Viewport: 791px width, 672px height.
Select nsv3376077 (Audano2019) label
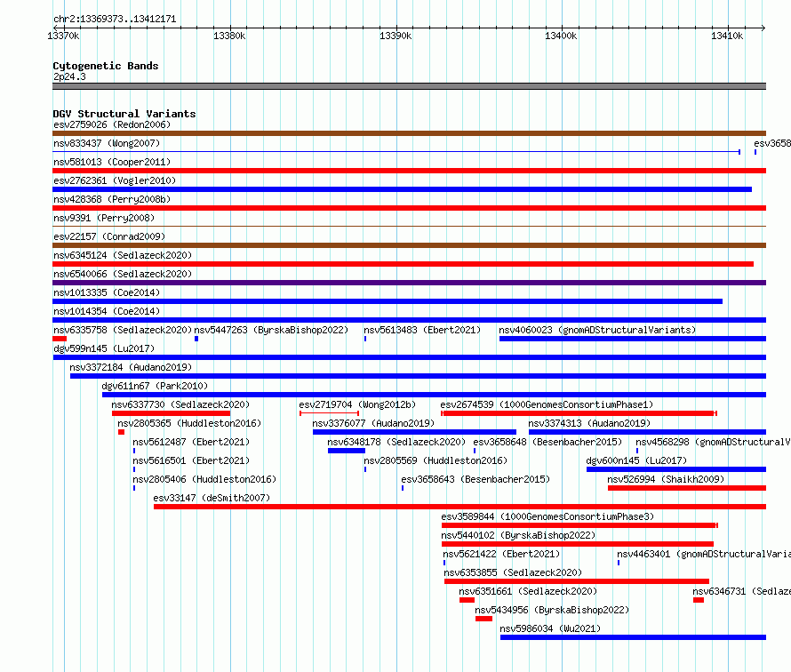[x=373, y=423]
